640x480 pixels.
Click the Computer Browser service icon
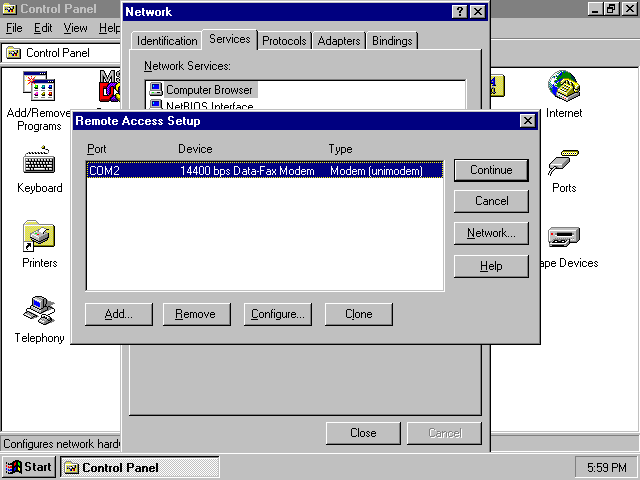(x=156, y=89)
